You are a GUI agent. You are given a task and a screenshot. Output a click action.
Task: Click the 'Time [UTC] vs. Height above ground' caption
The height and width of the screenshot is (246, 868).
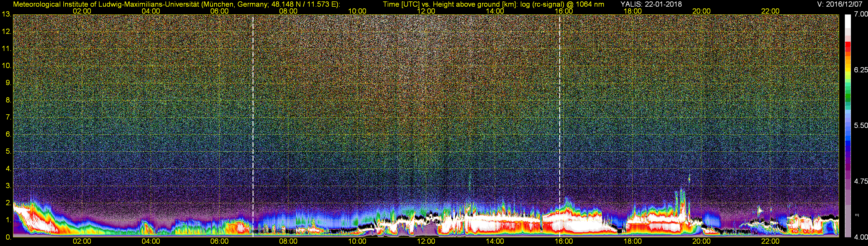tap(494, 4)
